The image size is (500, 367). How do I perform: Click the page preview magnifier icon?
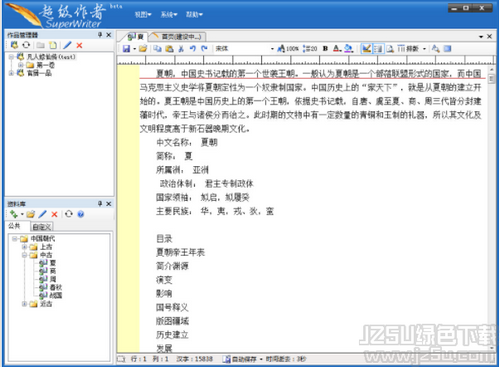(x=390, y=49)
